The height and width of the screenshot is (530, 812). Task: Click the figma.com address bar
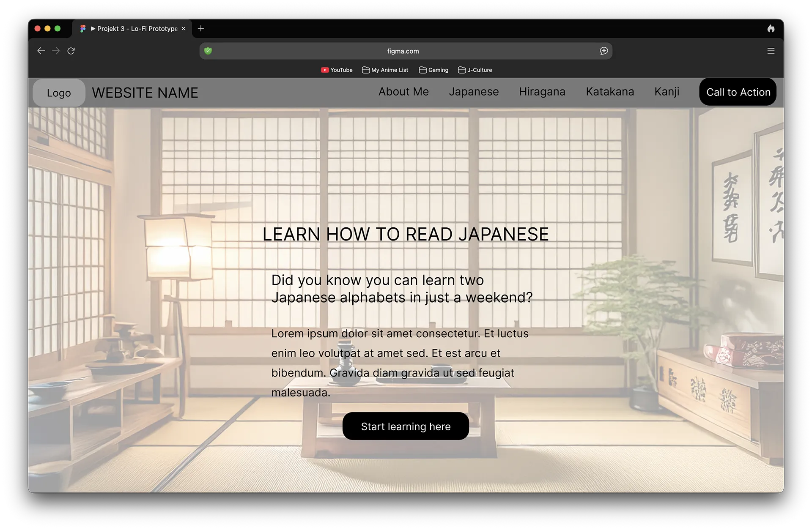[x=403, y=51]
